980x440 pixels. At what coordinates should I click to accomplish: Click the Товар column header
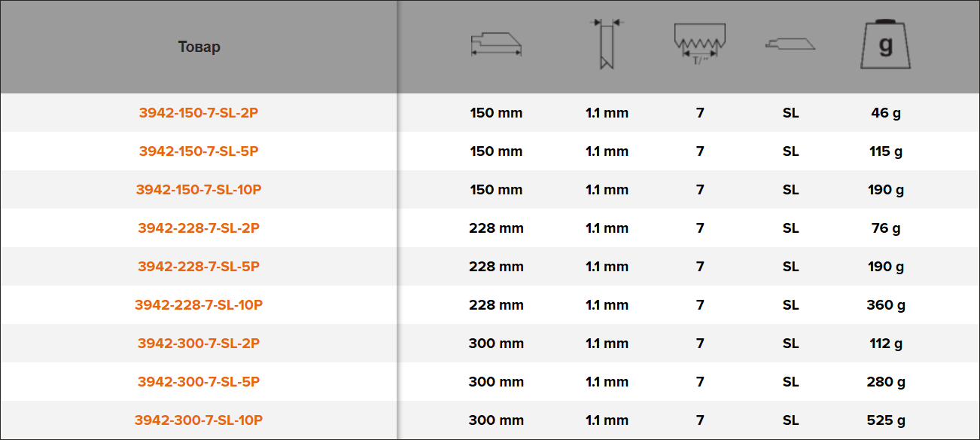coord(199,47)
